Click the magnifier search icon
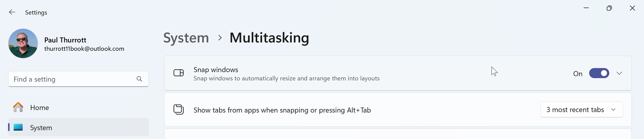This screenshot has height=139, width=644. click(x=139, y=79)
